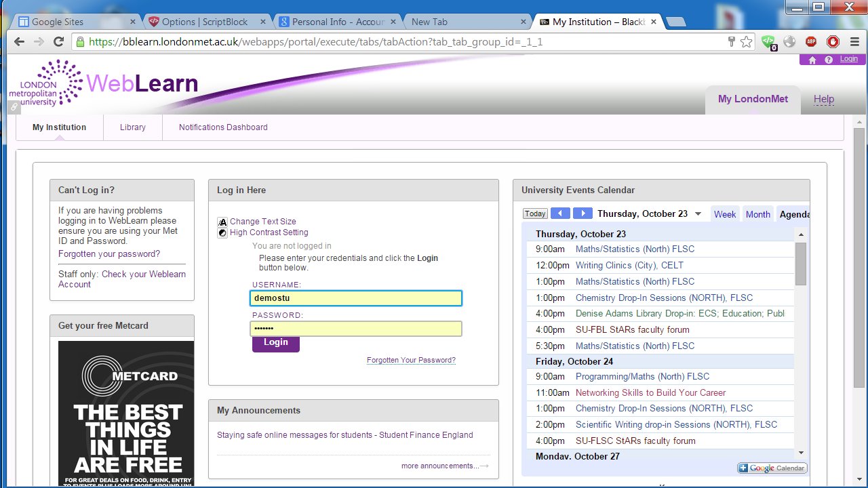Click the home icon in the purple banner

812,59
